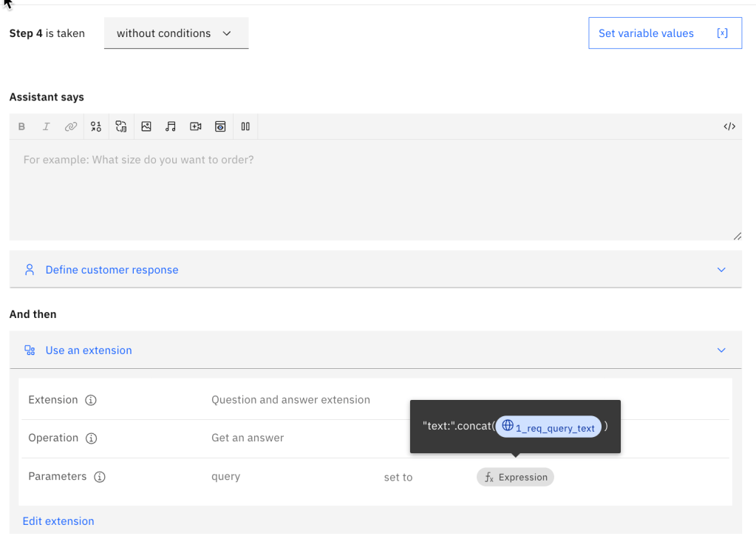Click the pause icon in editor toolbar
The width and height of the screenshot is (756, 553).
245,126
